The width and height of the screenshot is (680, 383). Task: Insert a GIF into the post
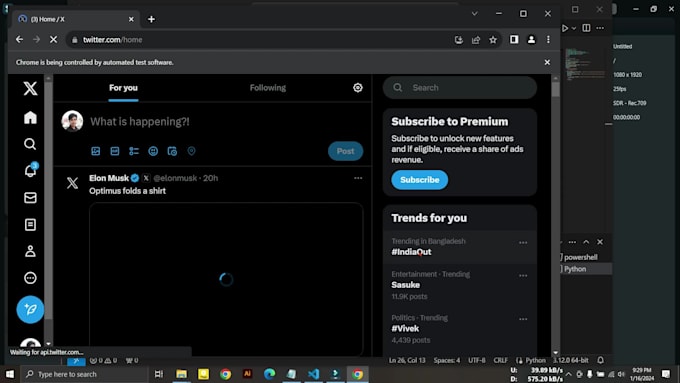114,151
